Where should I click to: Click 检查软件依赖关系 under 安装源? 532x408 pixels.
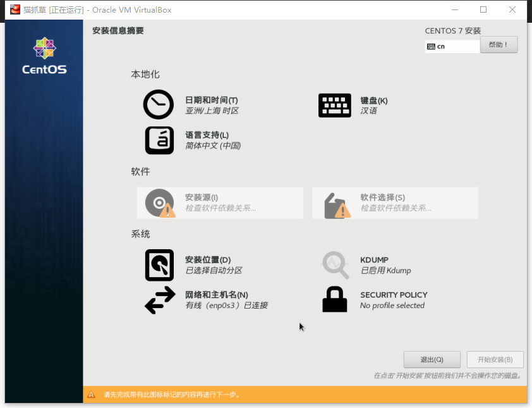221,208
